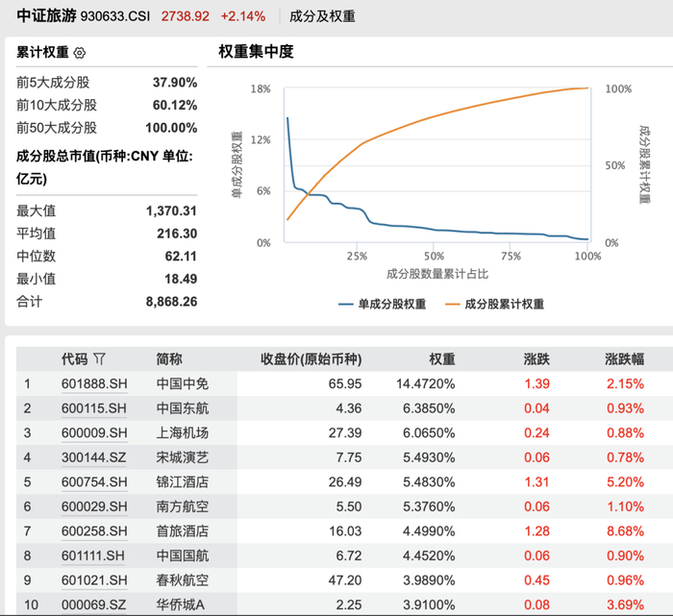Viewport: 673px width, 616px height.
Task: Click the index change +2.14%
Action: coord(243,16)
